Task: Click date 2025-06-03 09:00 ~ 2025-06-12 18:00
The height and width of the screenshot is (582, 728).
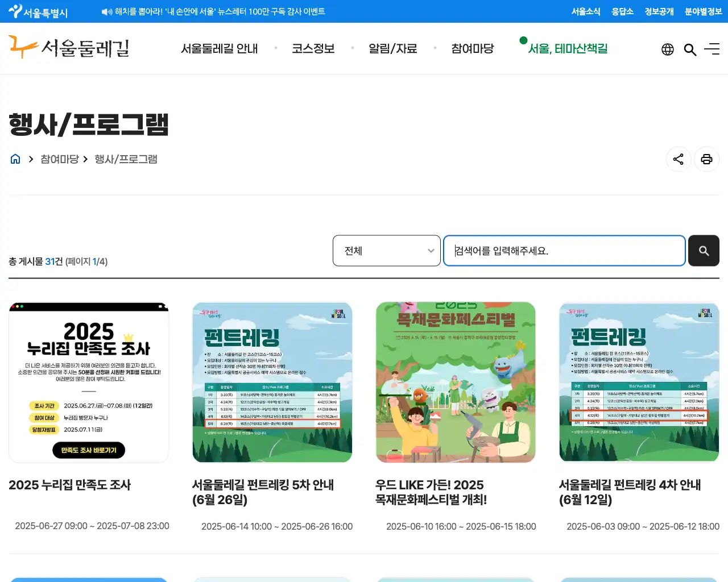Action: pos(643,527)
